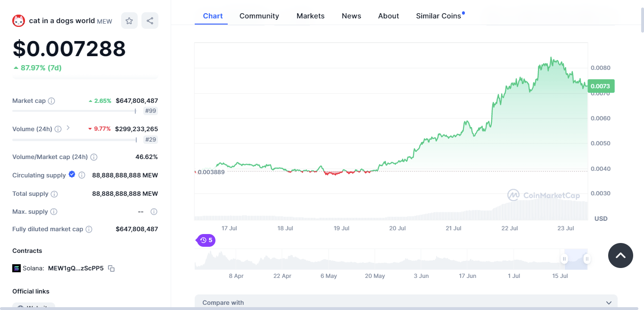The image size is (644, 310).
Task: Go to the News tab
Action: [352, 16]
